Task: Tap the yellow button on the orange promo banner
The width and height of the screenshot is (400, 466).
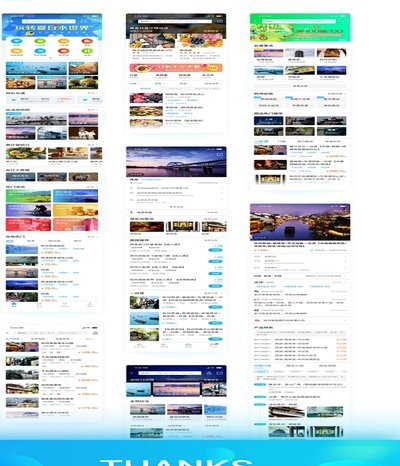Action: click(x=214, y=68)
